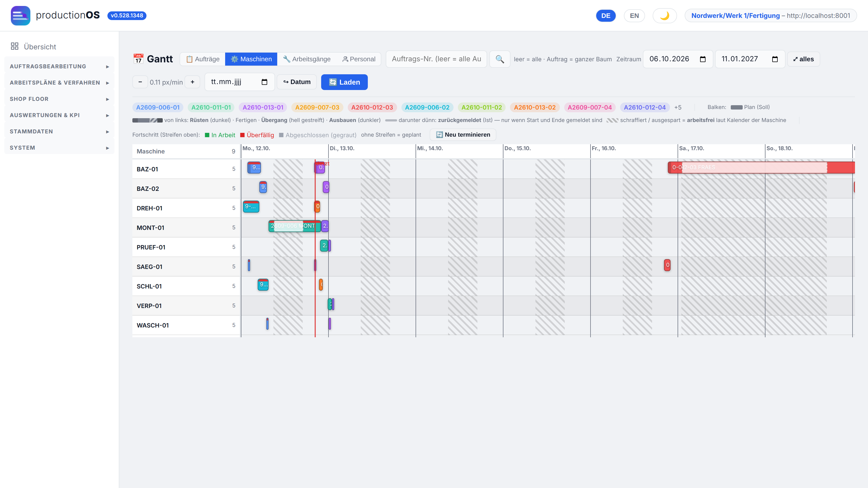Click the teal bar at the start of DREH-01 row
Screen dimensions: 868x488
coord(251,206)
